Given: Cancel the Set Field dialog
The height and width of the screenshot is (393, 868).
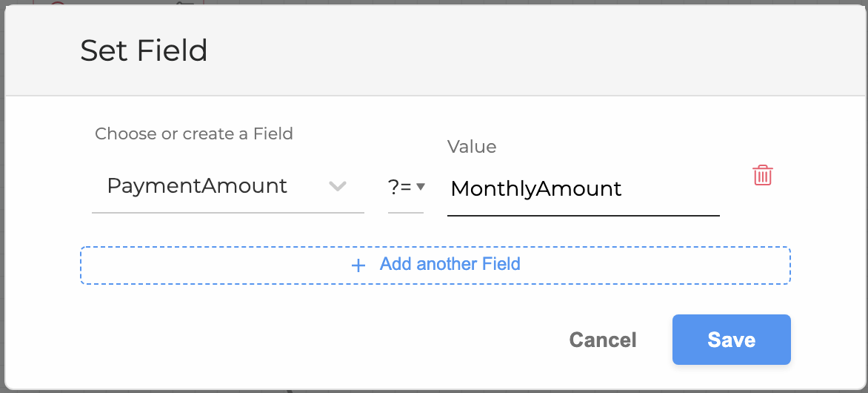Looking at the screenshot, I should tap(602, 340).
